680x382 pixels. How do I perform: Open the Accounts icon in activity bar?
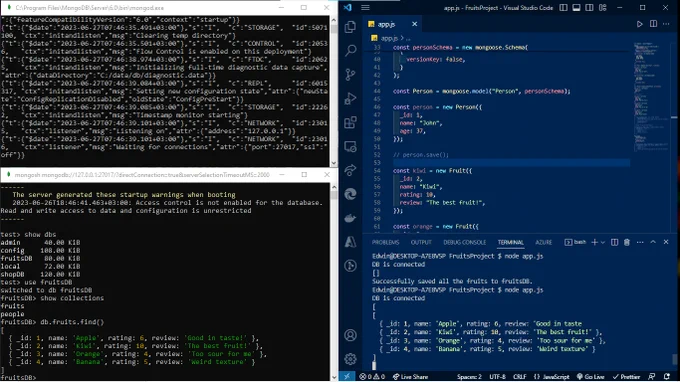point(350,335)
